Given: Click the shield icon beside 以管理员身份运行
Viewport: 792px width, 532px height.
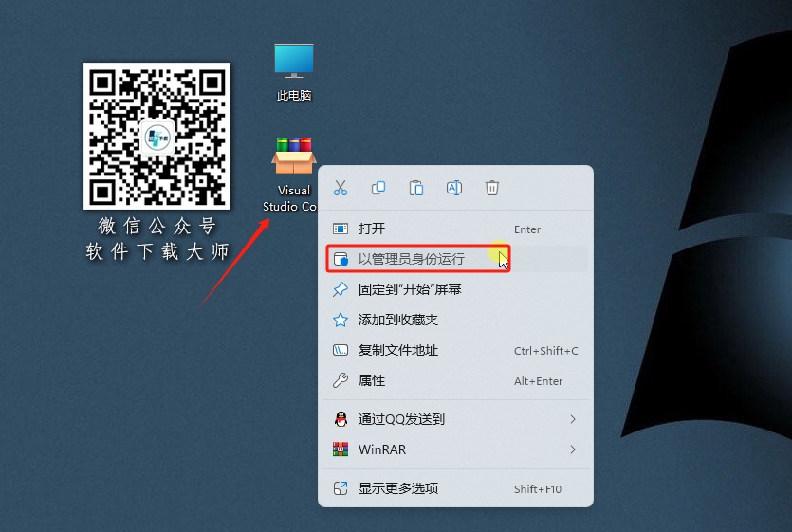Looking at the screenshot, I should click(x=341, y=259).
